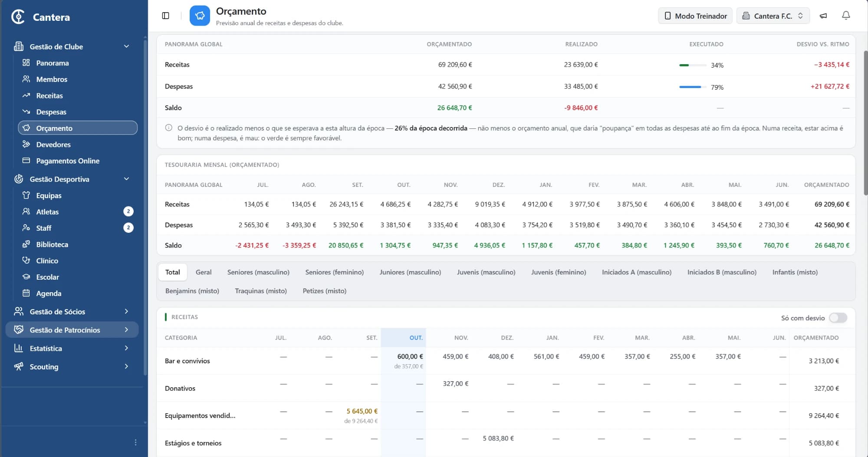Switch to Juvenis (feminino) tab
The image size is (868, 457).
point(559,272)
